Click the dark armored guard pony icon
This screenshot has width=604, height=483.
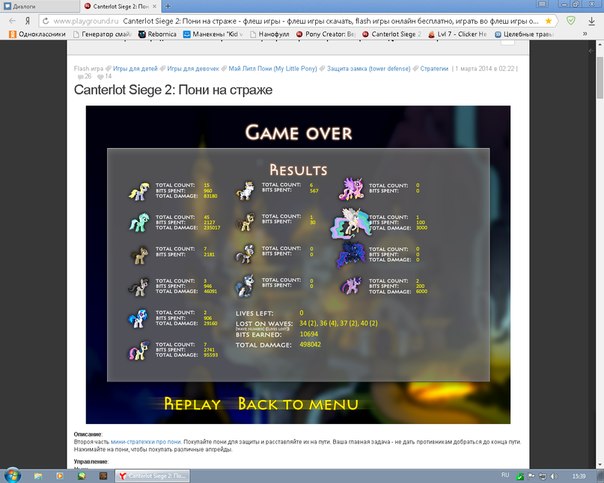click(245, 286)
